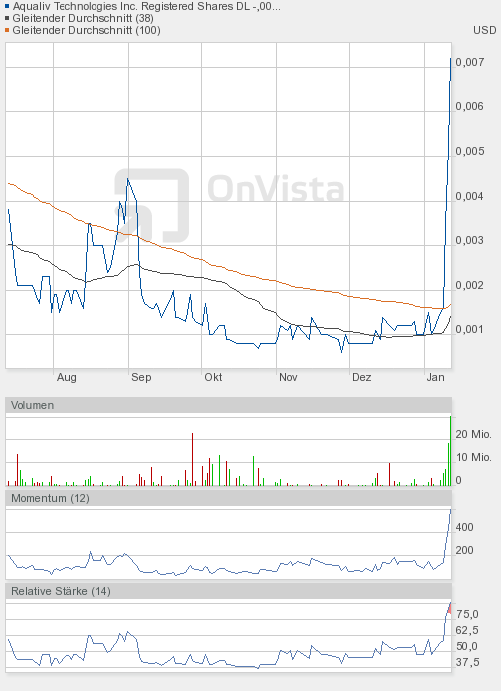This screenshot has width=501, height=691.
Task: Click the 50,0 relative strength value
Action: pos(467,646)
